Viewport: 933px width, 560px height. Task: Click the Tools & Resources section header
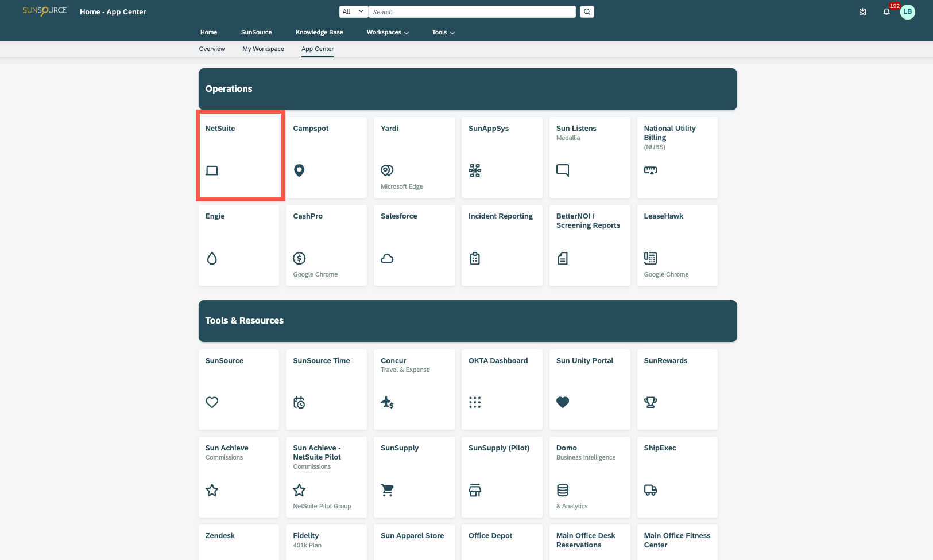467,321
